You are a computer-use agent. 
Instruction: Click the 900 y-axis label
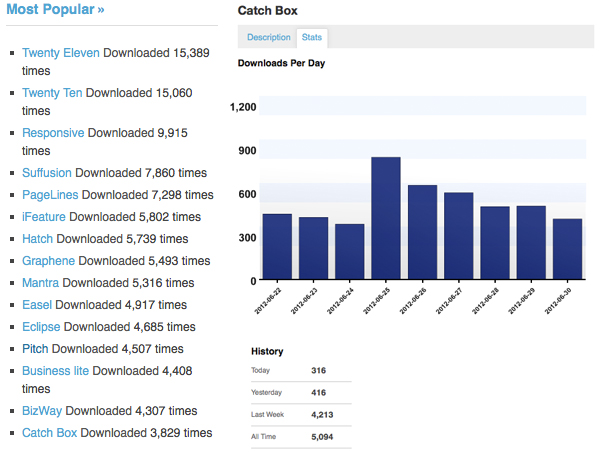(x=247, y=151)
